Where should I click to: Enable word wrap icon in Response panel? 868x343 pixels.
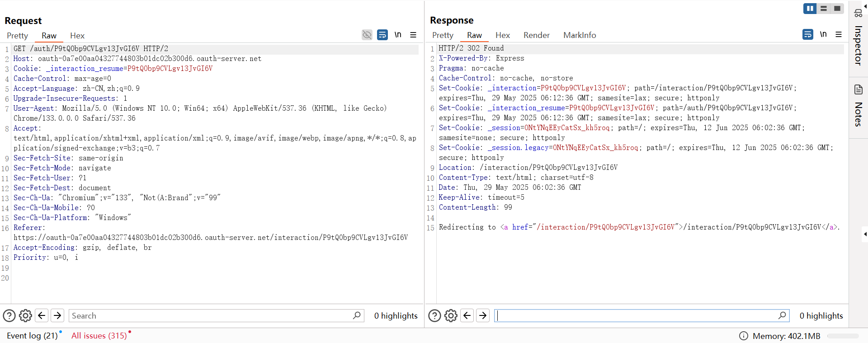(808, 34)
